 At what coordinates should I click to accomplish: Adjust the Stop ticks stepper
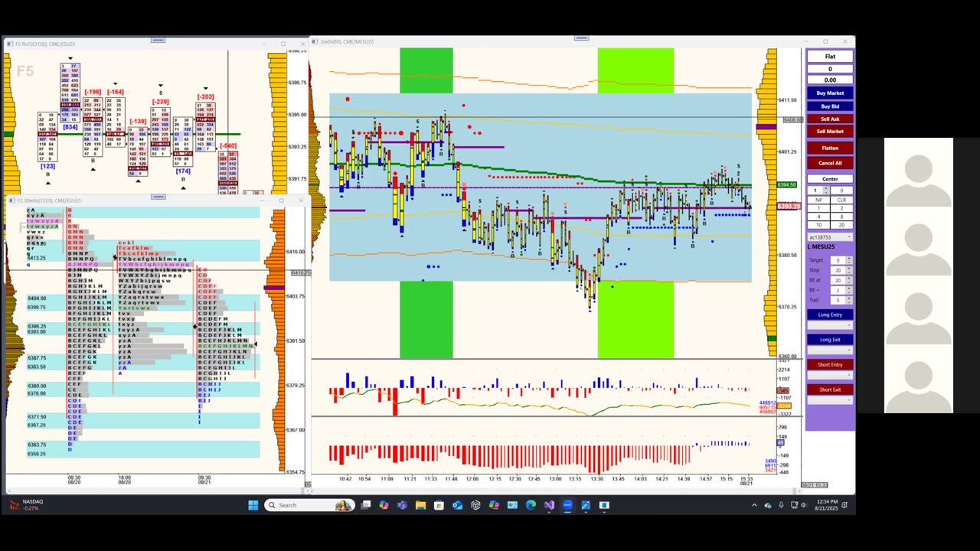(x=849, y=270)
